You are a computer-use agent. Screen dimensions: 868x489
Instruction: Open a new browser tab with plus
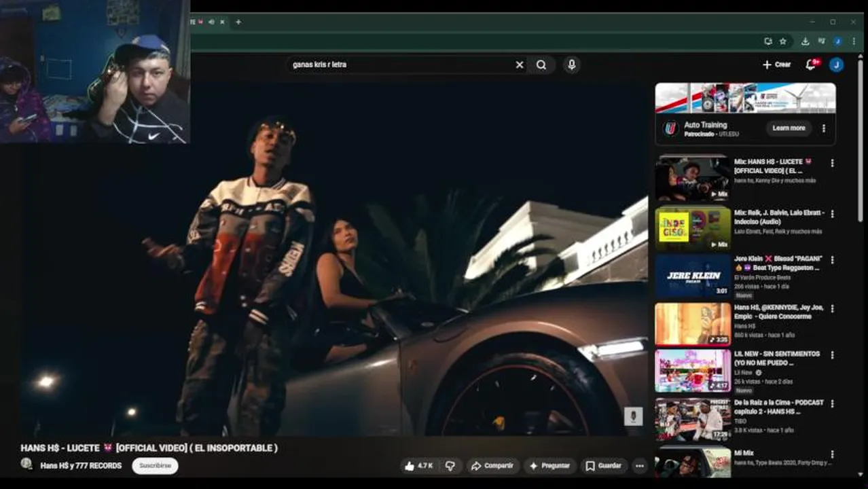tap(238, 22)
